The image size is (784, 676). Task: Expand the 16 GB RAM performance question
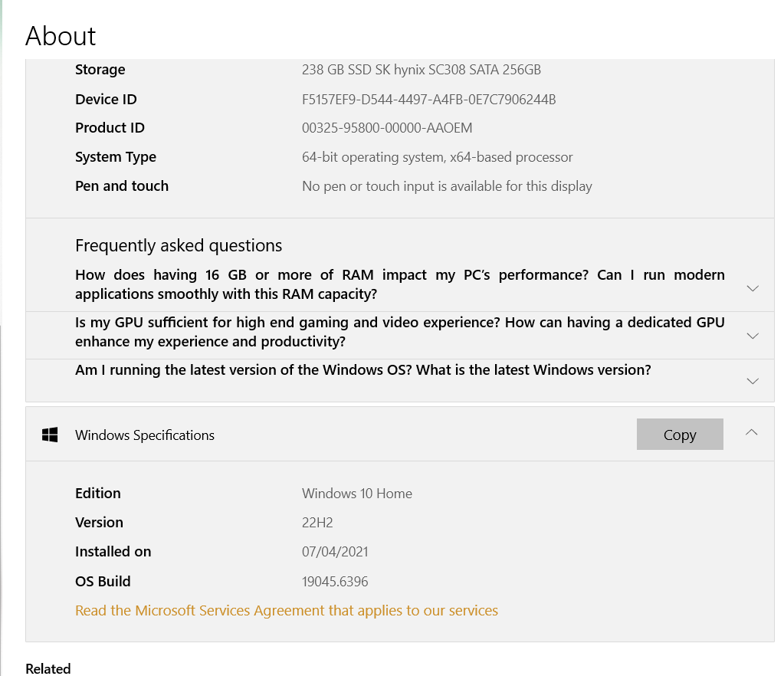(x=752, y=288)
